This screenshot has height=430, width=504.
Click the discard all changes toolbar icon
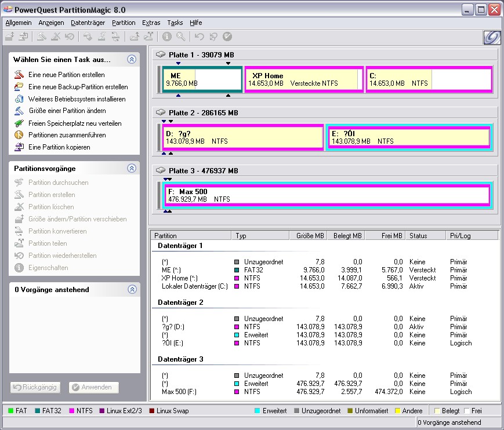pyautogui.click(x=213, y=37)
